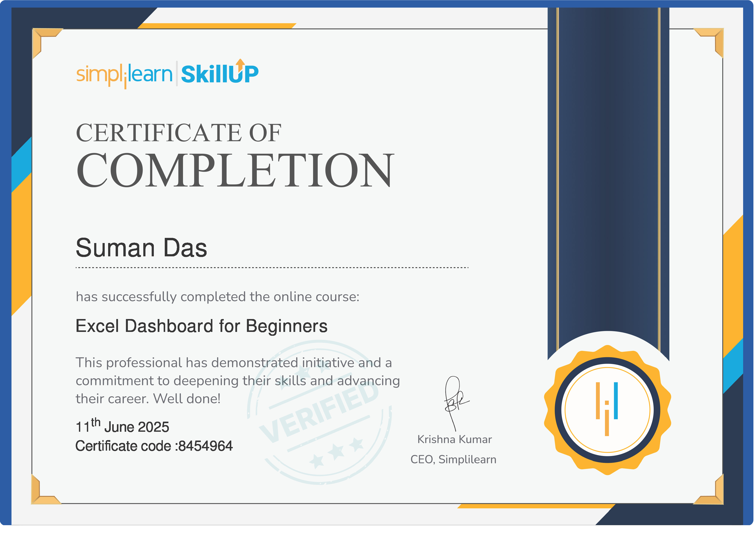
Task: Click the CERTIFICATE OF heading text
Action: point(178,133)
